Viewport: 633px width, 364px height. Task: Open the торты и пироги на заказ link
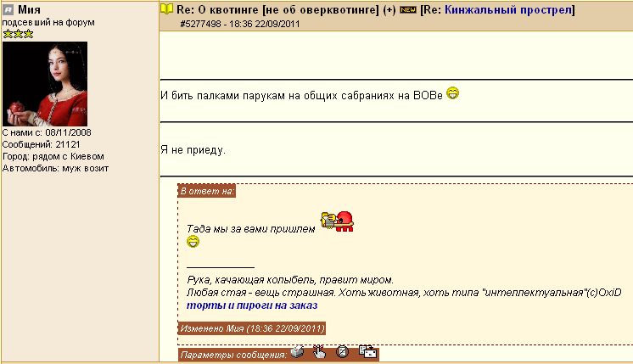(x=252, y=305)
